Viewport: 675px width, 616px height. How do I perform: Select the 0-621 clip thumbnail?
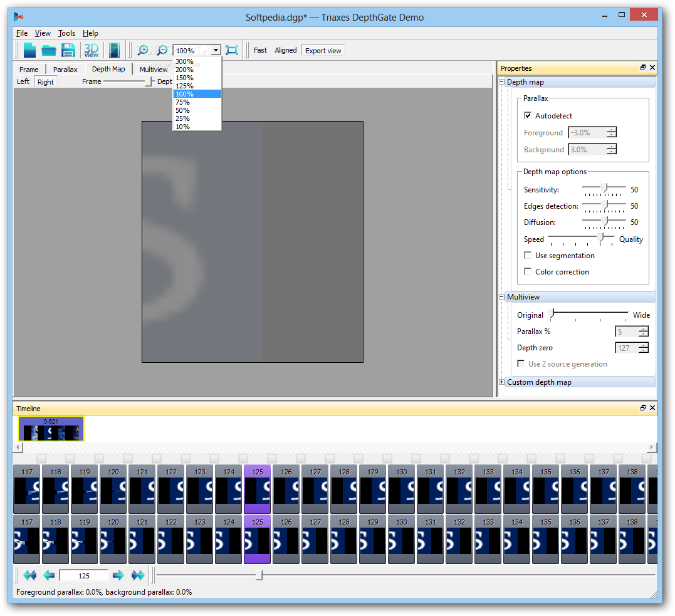(51, 429)
